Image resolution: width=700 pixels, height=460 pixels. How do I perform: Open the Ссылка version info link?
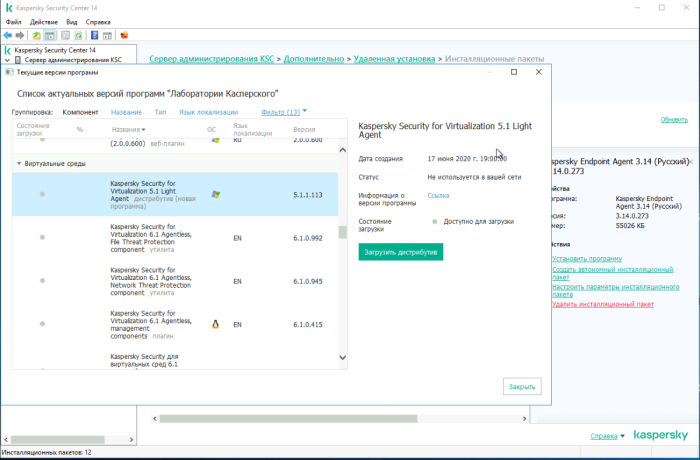[438, 196]
